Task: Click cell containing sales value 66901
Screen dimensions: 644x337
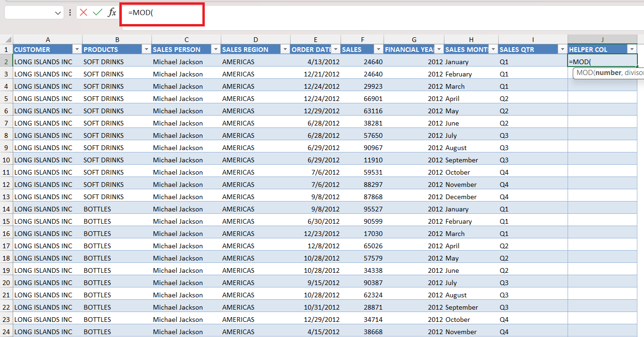Action: [x=362, y=99]
